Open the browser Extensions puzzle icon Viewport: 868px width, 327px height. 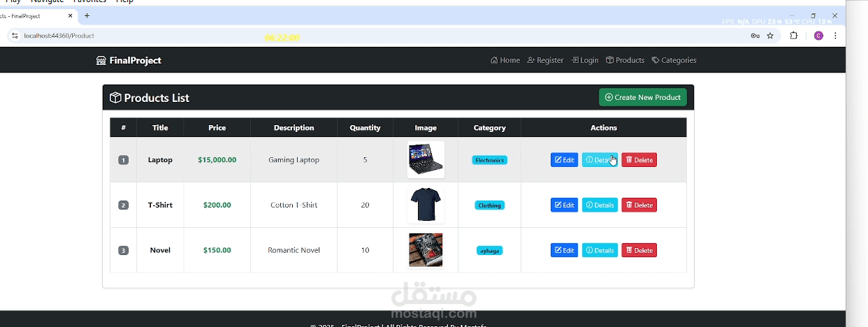point(794,36)
